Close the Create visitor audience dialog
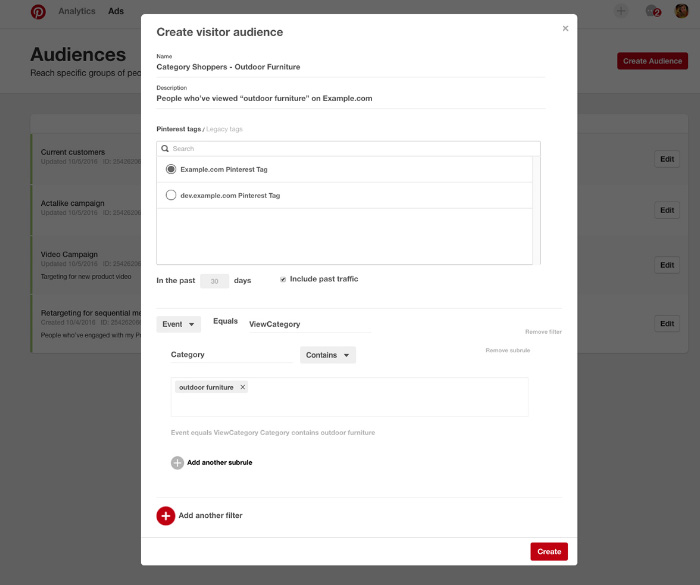Viewport: 700px width, 585px height. tap(565, 28)
